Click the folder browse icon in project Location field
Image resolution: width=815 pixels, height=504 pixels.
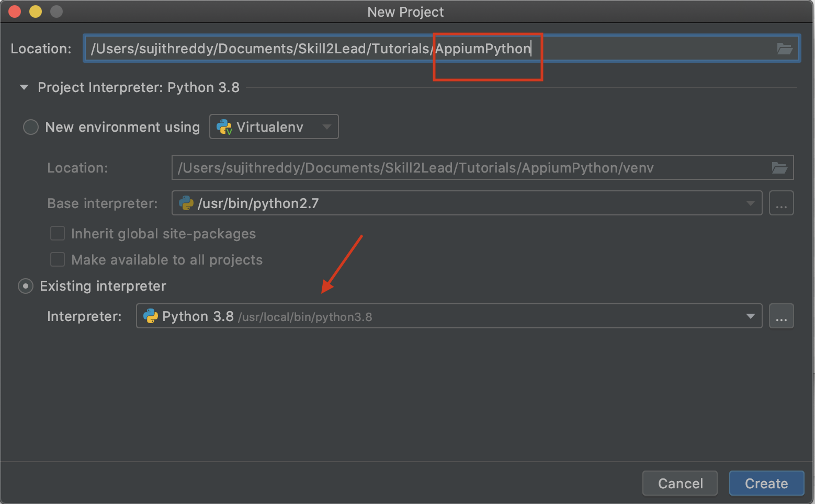pyautogui.click(x=784, y=49)
